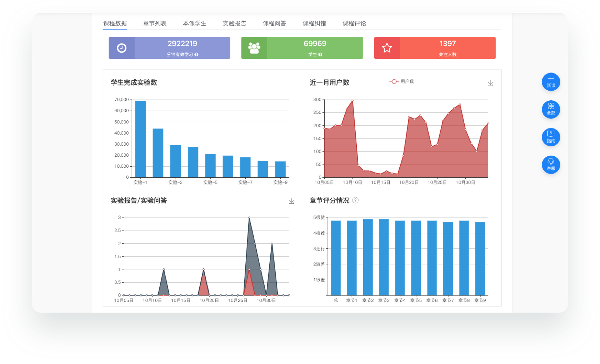Click the 1397 关注人数 card
The image size is (600, 364).
click(x=435, y=48)
